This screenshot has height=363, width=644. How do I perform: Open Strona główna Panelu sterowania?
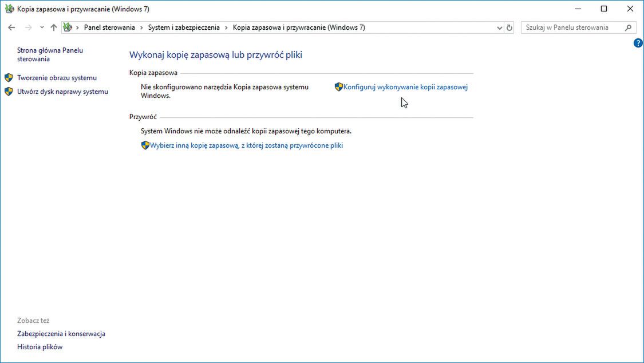(50, 54)
